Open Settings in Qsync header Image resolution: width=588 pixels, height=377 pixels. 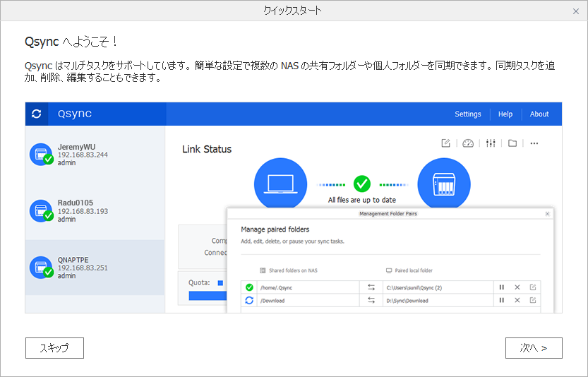click(467, 114)
